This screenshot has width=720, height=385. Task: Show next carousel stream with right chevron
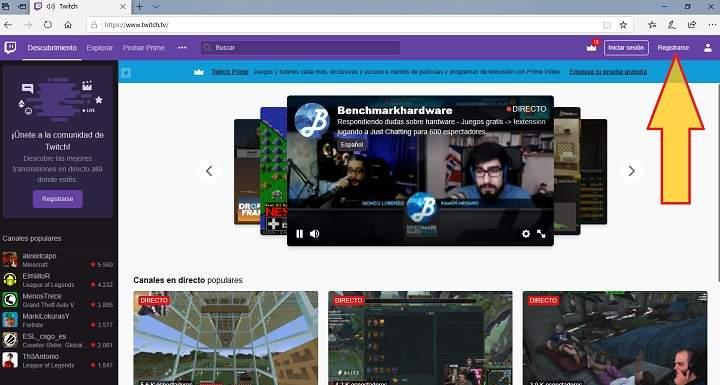(x=631, y=171)
